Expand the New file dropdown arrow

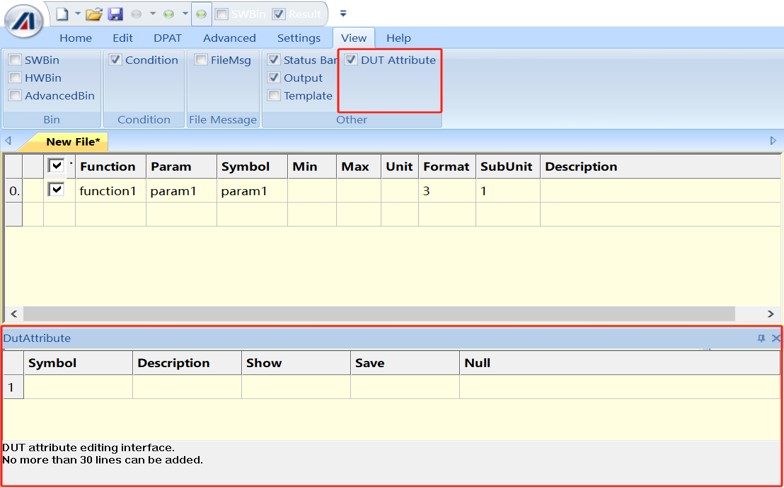pyautogui.click(x=77, y=14)
